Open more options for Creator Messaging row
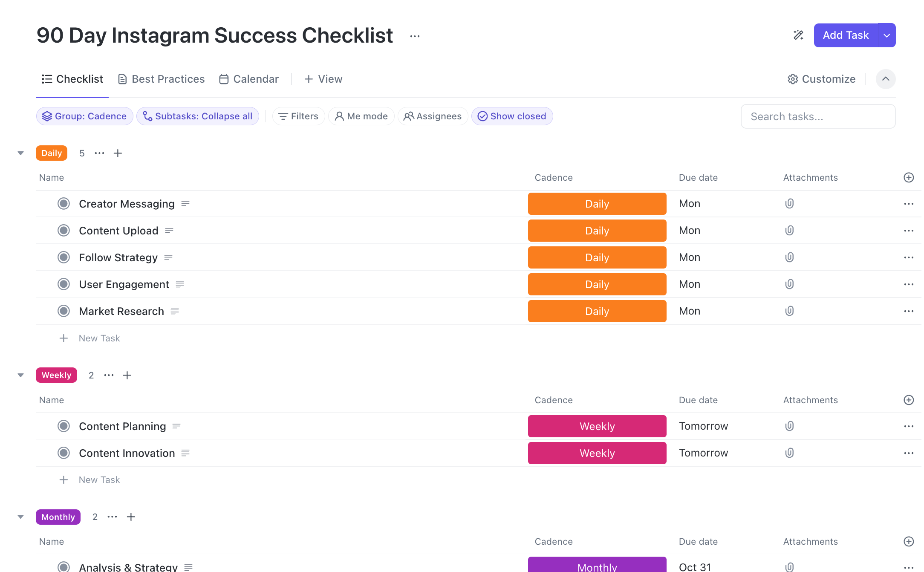This screenshot has height=572, width=924. 909,204
